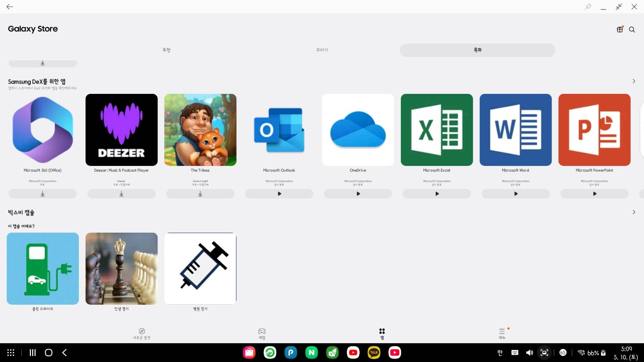Go back with the top-left arrow

tap(10, 7)
